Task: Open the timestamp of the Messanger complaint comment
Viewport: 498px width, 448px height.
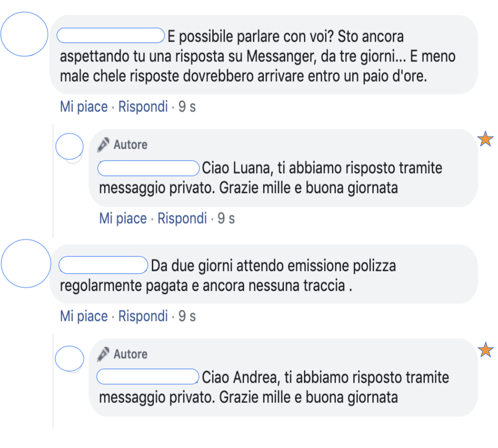Action: (x=187, y=107)
